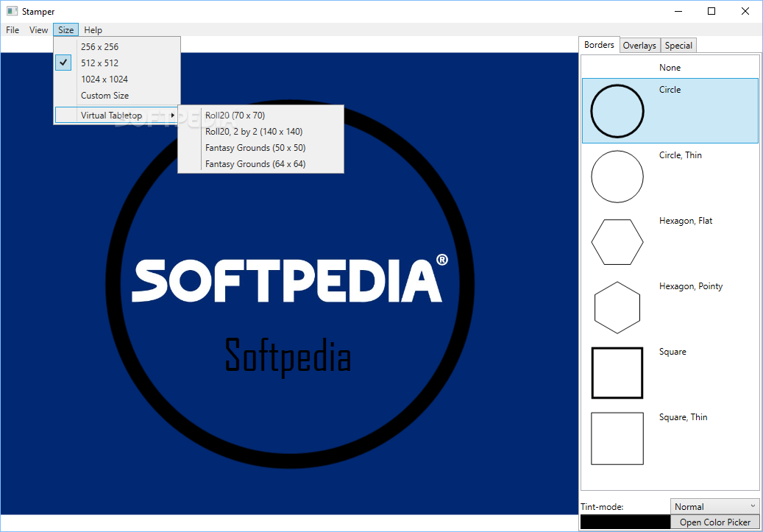Viewport: 763px width, 532px height.
Task: Click the 'Square, Thin' label text
Action: (x=684, y=417)
